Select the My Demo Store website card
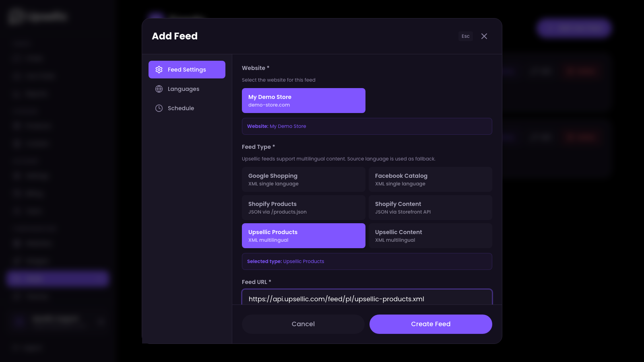Image resolution: width=644 pixels, height=362 pixels. tap(303, 100)
